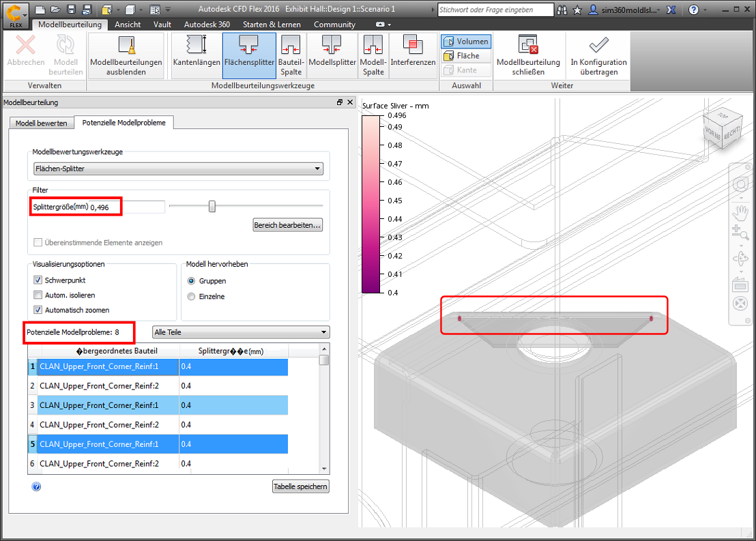756x541 pixels.
Task: Select the pan hand navigation tool
Action: pos(740,211)
